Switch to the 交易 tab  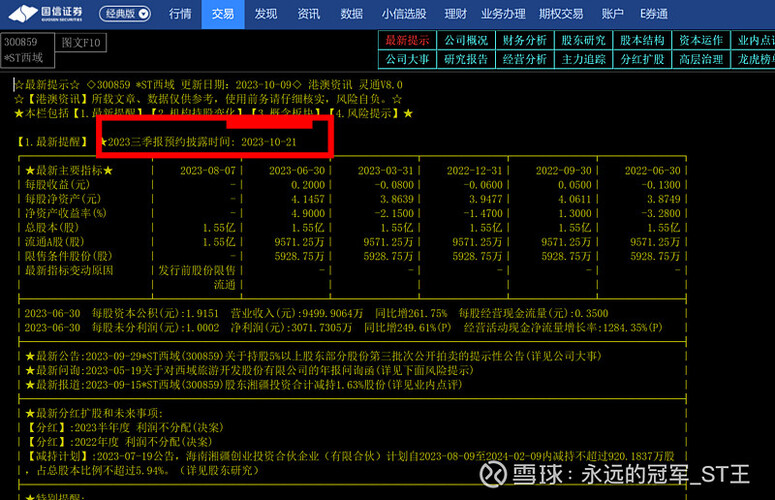click(x=223, y=14)
